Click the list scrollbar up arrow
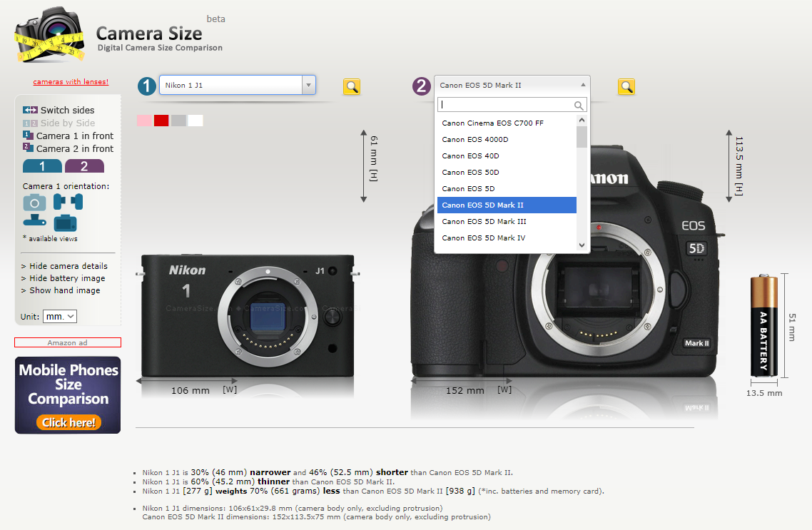The width and height of the screenshot is (812, 530). pos(582,120)
